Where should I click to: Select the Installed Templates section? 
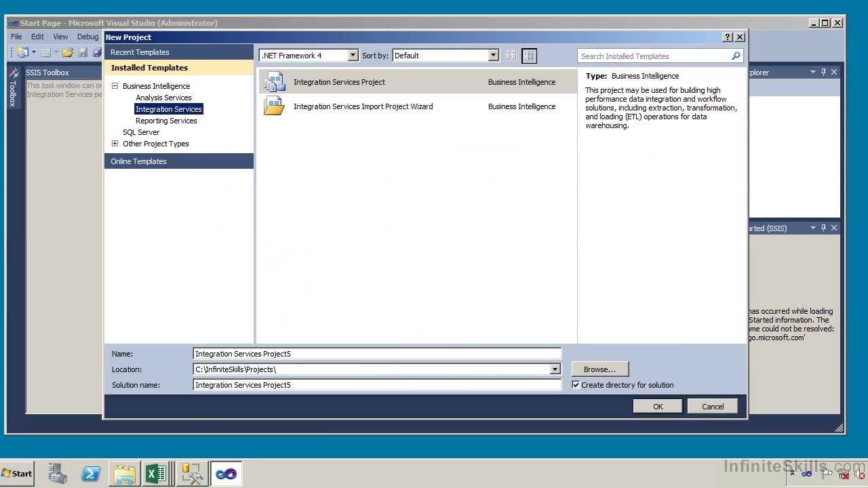pyautogui.click(x=179, y=68)
